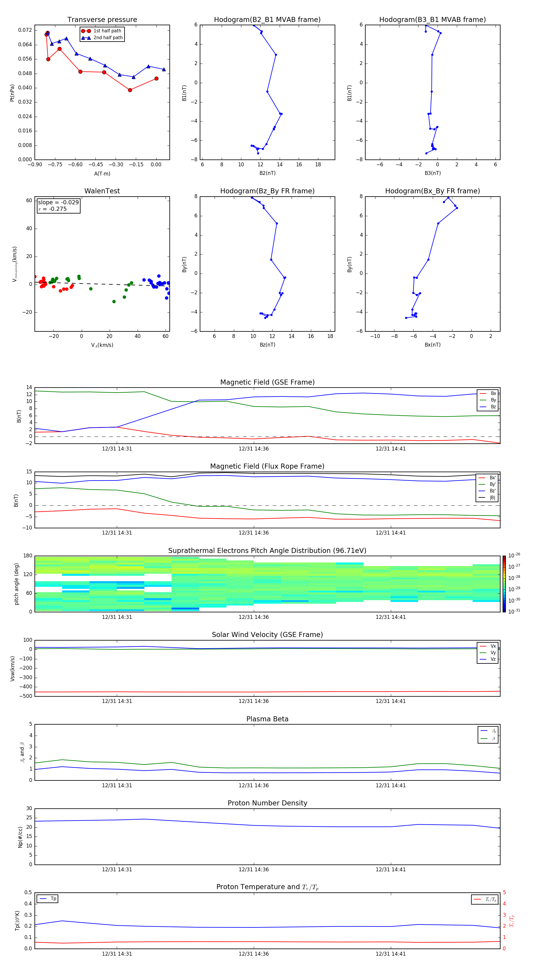Click the pitch angle distribution colorbar
The image size is (535, 980).
point(504,584)
